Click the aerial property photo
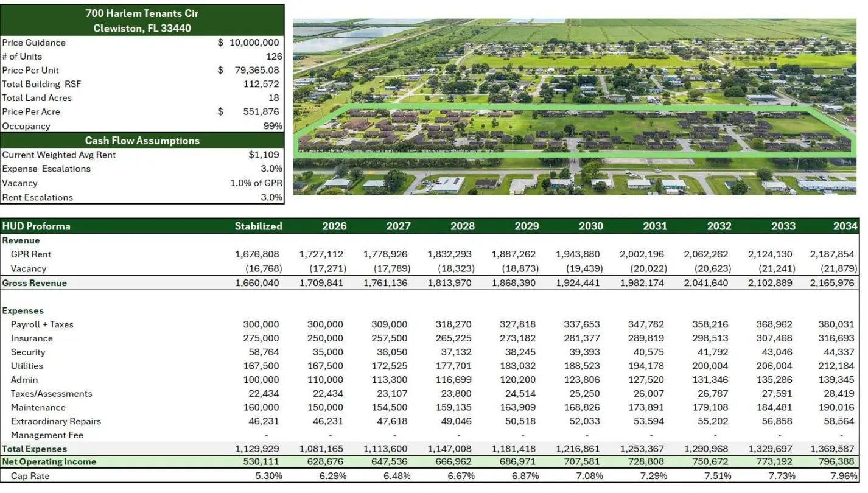868x493 pixels. 574,107
